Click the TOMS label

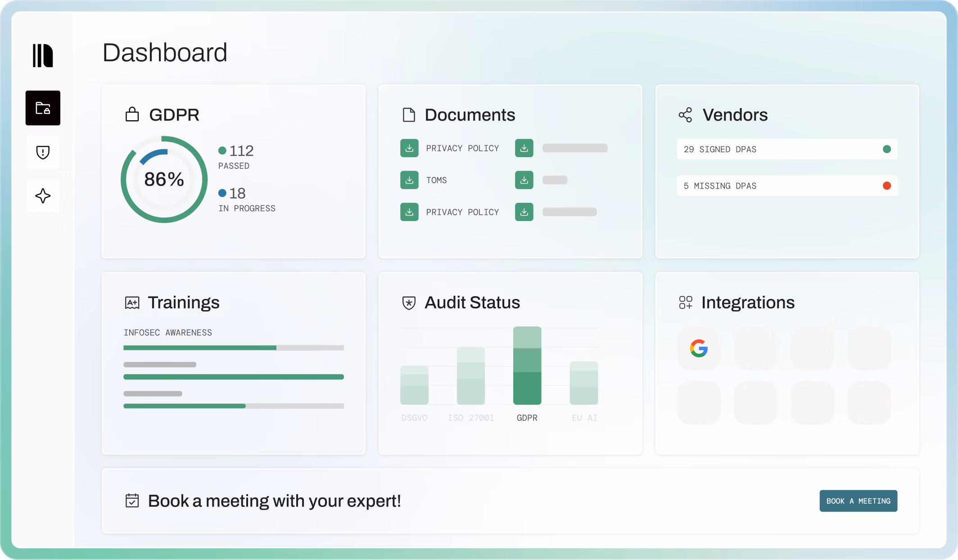(436, 180)
